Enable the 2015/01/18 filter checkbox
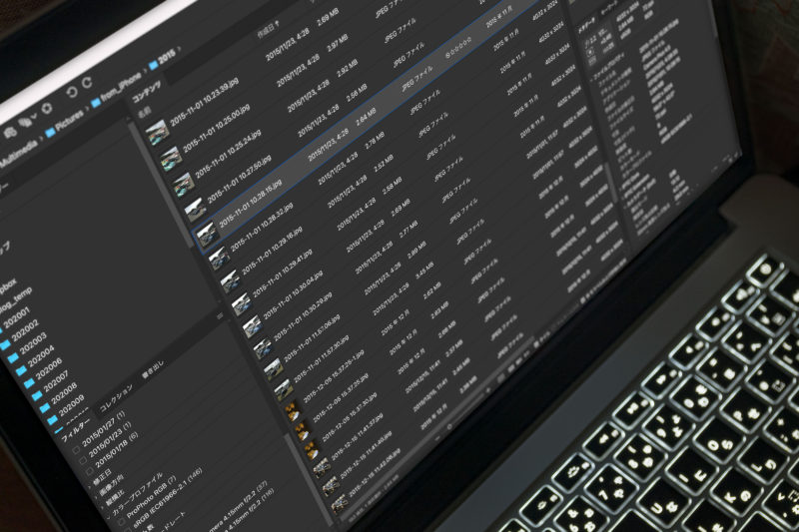Screen dimensions: 799x532 (x=89, y=470)
